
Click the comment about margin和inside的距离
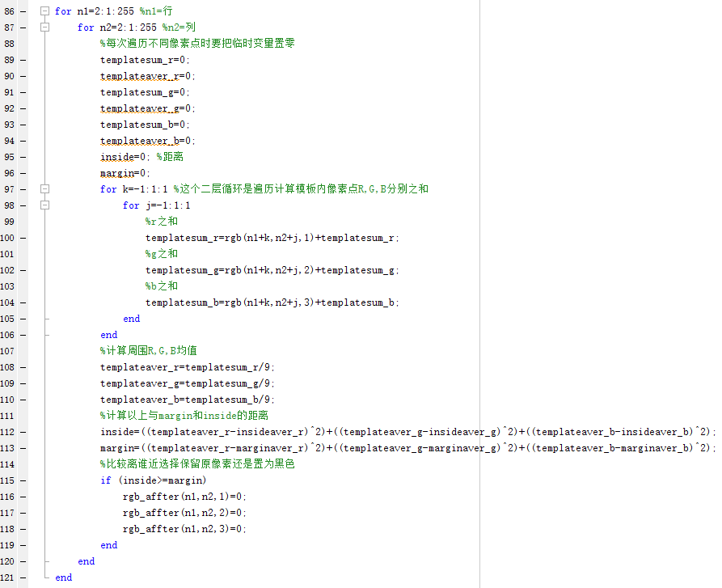[184, 416]
